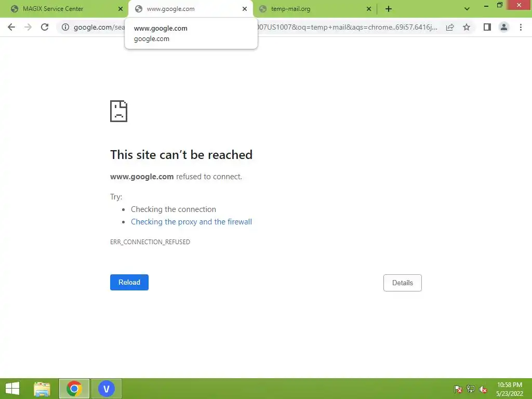Open the Windows Start button

pyautogui.click(x=12, y=389)
